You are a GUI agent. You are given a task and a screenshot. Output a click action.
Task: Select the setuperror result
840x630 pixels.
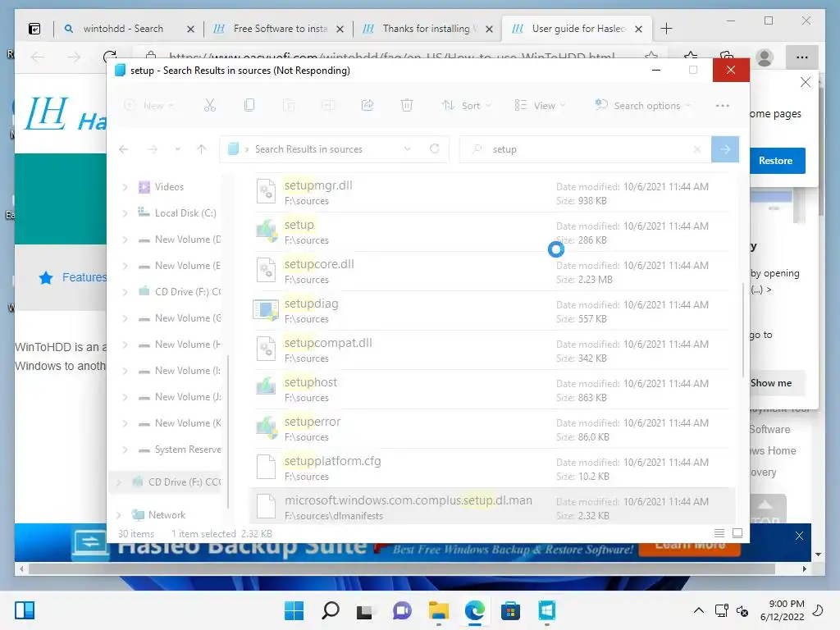pyautogui.click(x=492, y=429)
